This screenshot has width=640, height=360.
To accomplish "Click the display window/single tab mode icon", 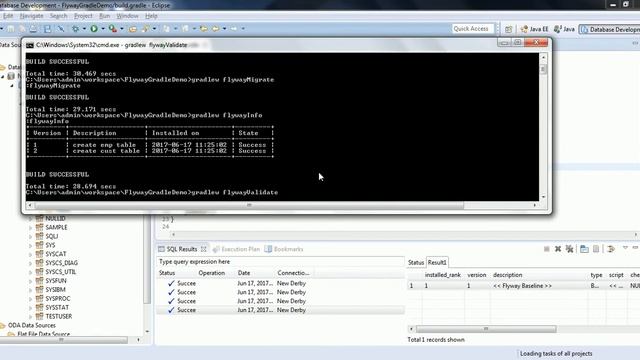I will click(584, 249).
